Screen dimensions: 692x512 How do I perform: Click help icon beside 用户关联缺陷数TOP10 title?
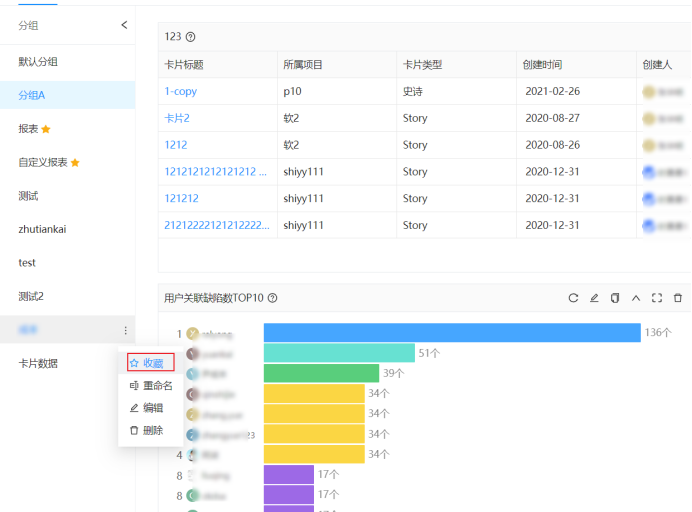click(273, 298)
